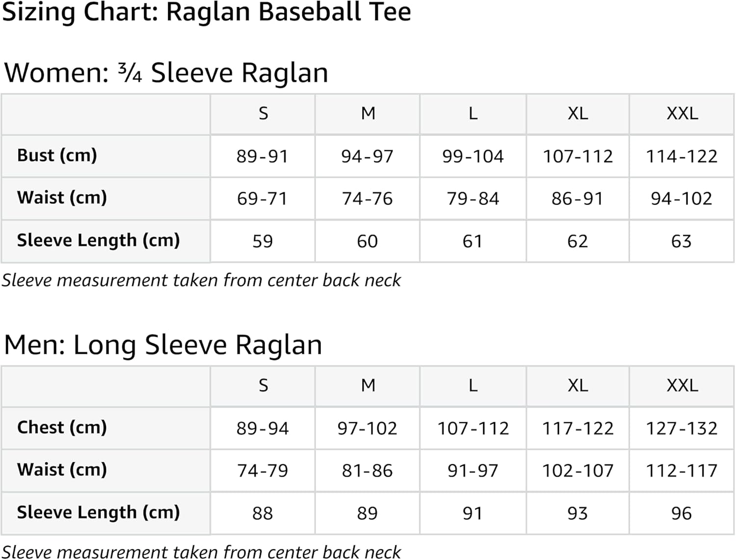Click the women's Waist (cm) row label
Screen dimensions: 736x560
[62, 198]
